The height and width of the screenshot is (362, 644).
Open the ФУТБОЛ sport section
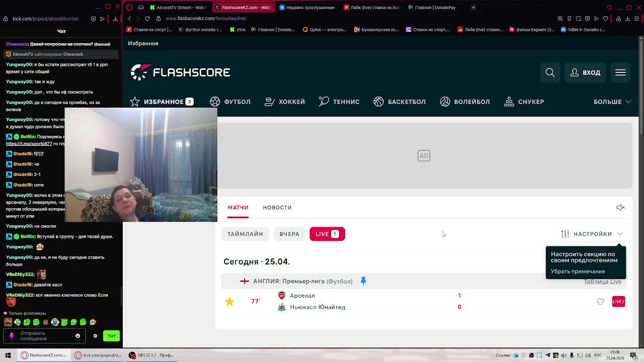tap(230, 102)
